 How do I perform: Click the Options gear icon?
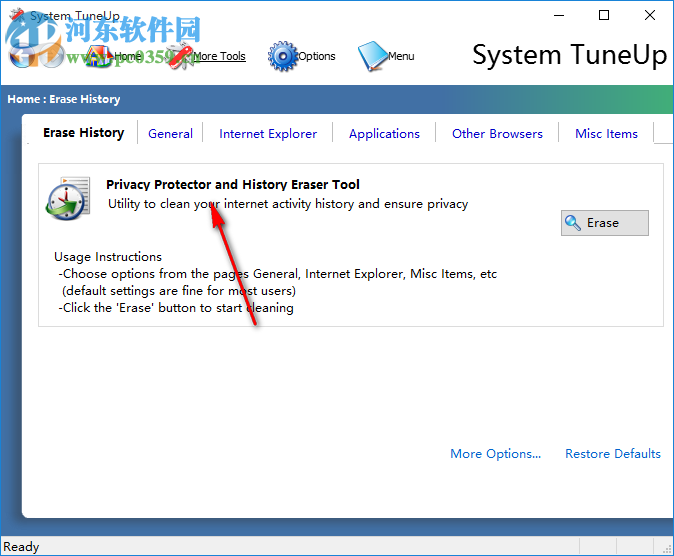282,56
